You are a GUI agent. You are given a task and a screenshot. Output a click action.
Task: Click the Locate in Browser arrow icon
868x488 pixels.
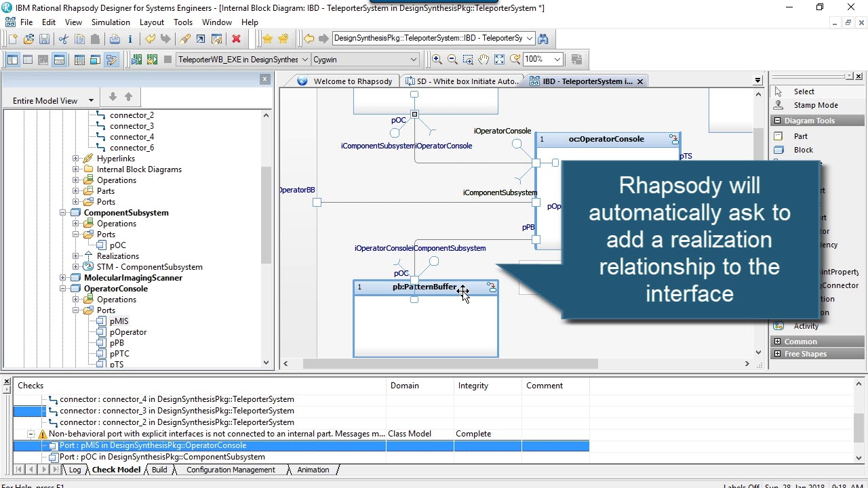click(201, 39)
